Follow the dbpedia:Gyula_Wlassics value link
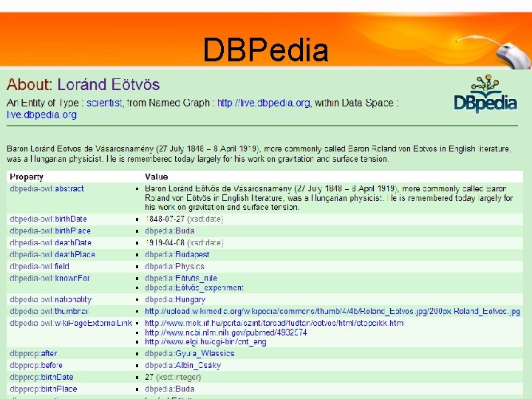 point(190,353)
